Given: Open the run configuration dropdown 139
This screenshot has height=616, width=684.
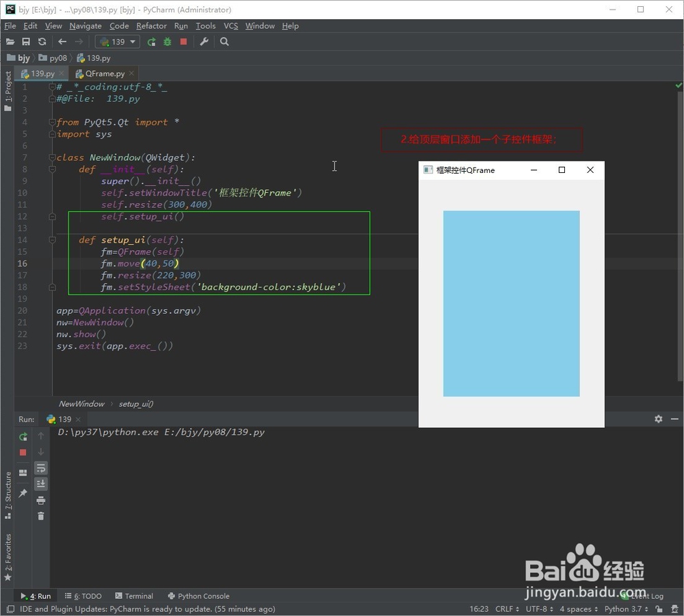Looking at the screenshot, I should [118, 42].
